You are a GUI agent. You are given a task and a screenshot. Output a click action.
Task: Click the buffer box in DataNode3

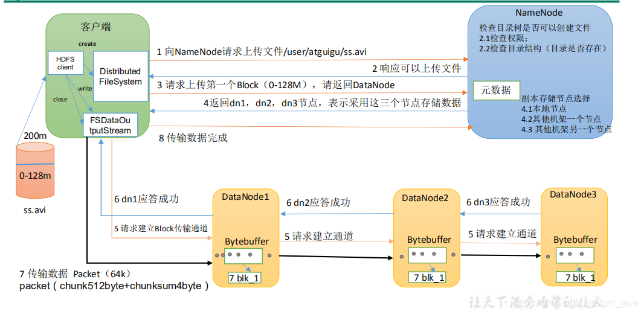click(x=575, y=255)
